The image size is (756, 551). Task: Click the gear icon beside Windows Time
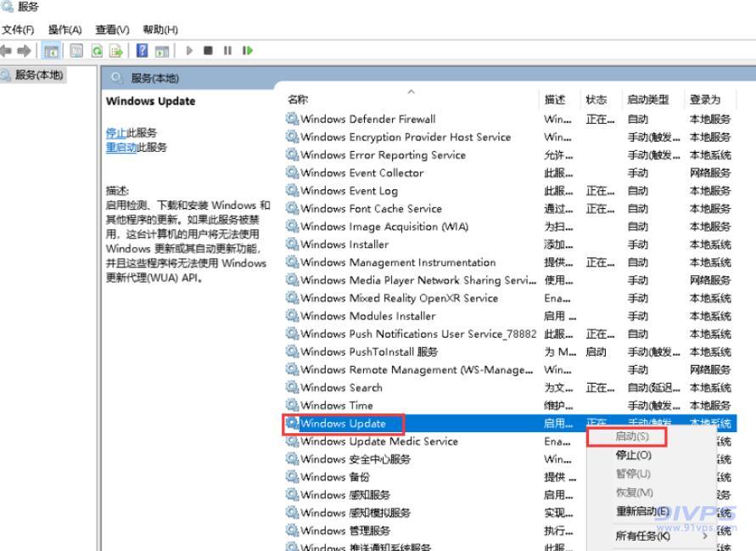pyautogui.click(x=292, y=405)
